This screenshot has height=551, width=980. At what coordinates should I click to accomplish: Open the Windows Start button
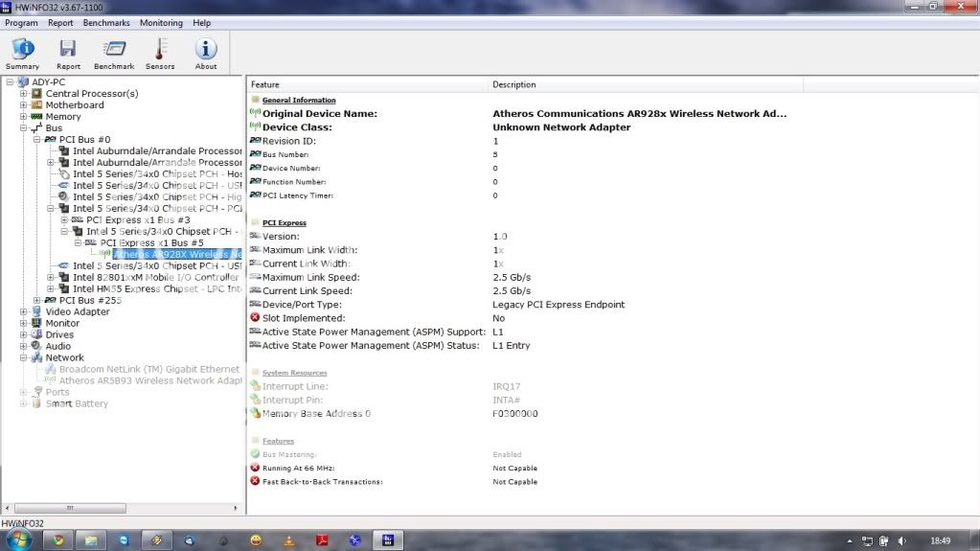[19, 540]
